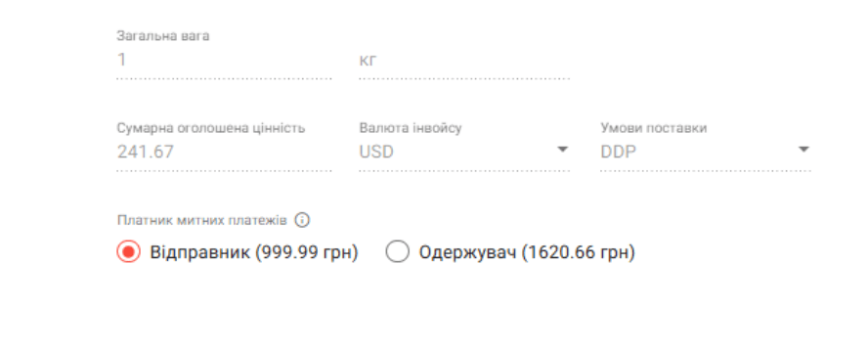The width and height of the screenshot is (868, 352).
Task: Open the Умови поставки dropdown arrow
Action: click(x=803, y=150)
